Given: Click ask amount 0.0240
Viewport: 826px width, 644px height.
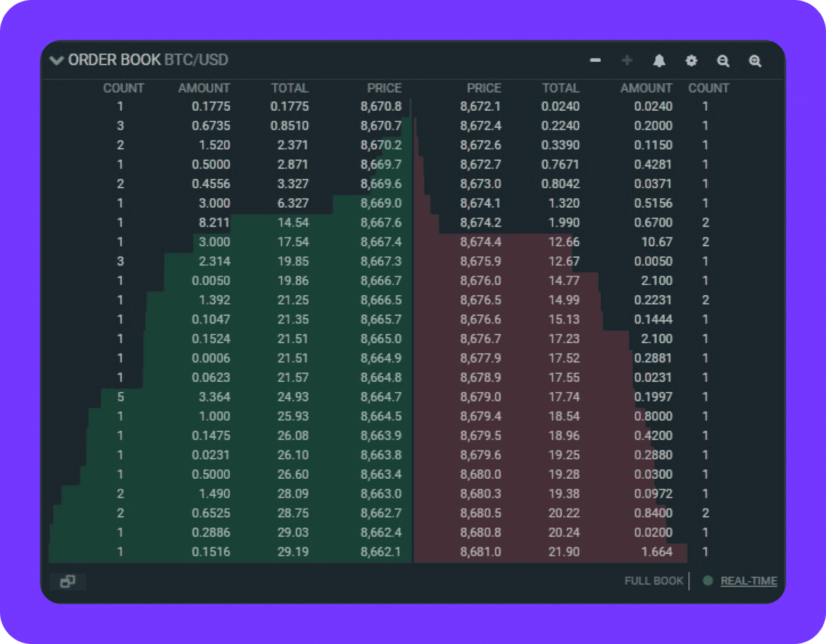Looking at the screenshot, I should pyautogui.click(x=653, y=106).
